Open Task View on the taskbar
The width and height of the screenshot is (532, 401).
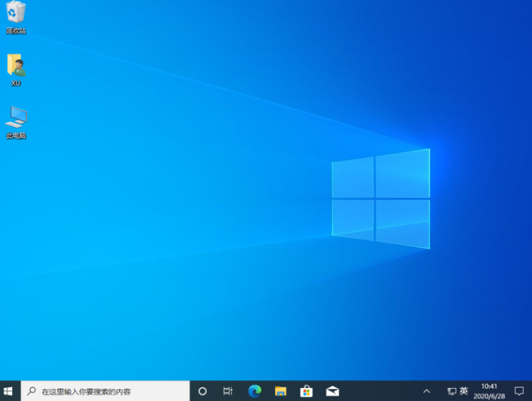coord(228,391)
